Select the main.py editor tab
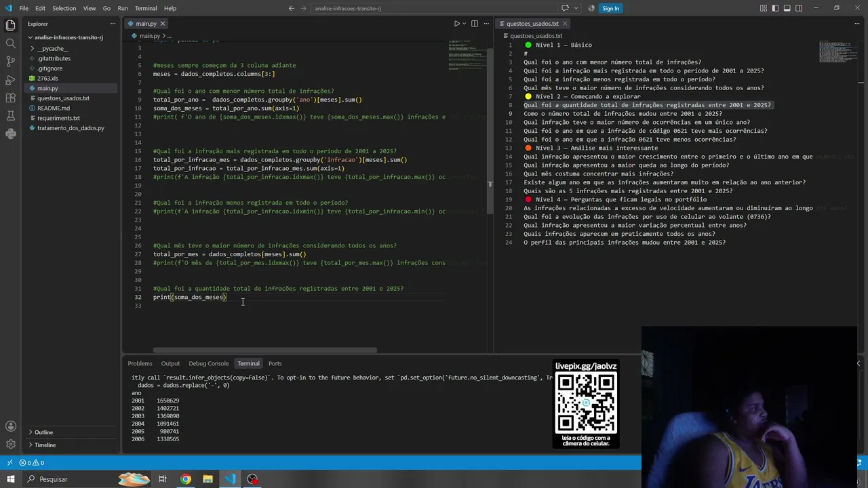868x488 pixels. tap(146, 24)
